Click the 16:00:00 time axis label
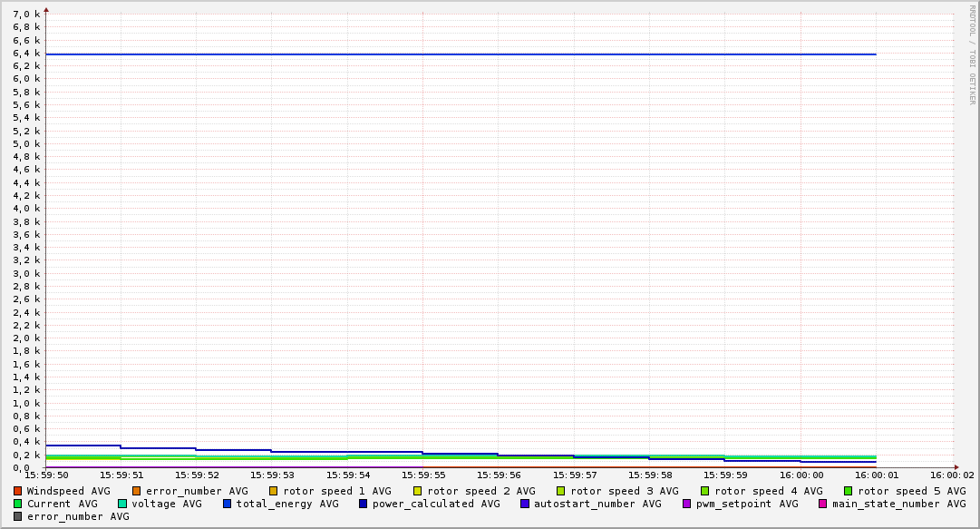 (x=801, y=475)
